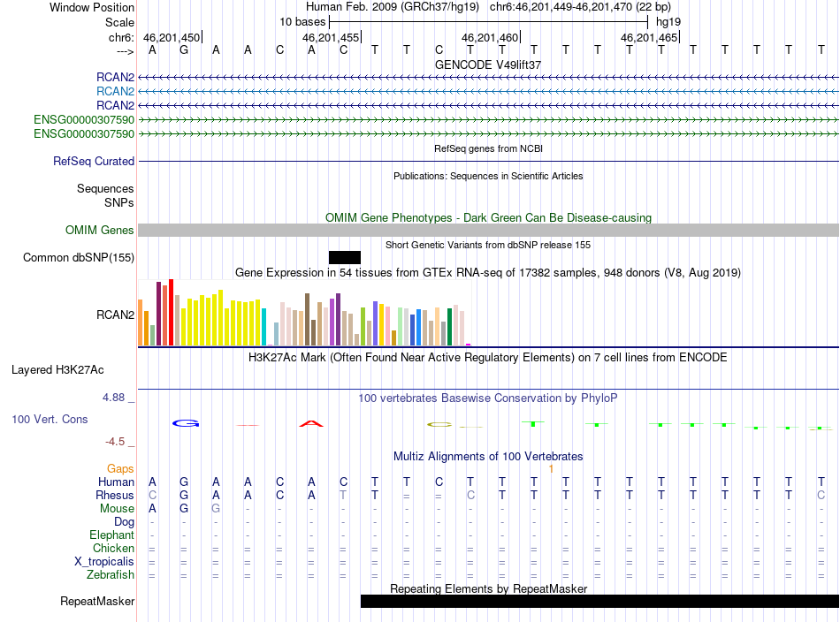Open the "OMIM Gene Phenotypes" green track title
The image size is (840, 622).
(488, 218)
